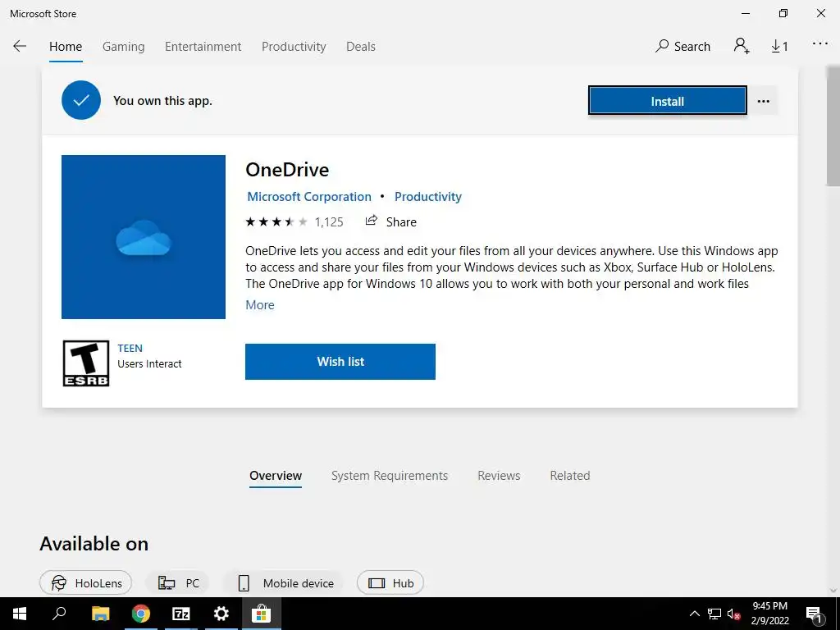Select the Reviews tab

click(x=499, y=476)
